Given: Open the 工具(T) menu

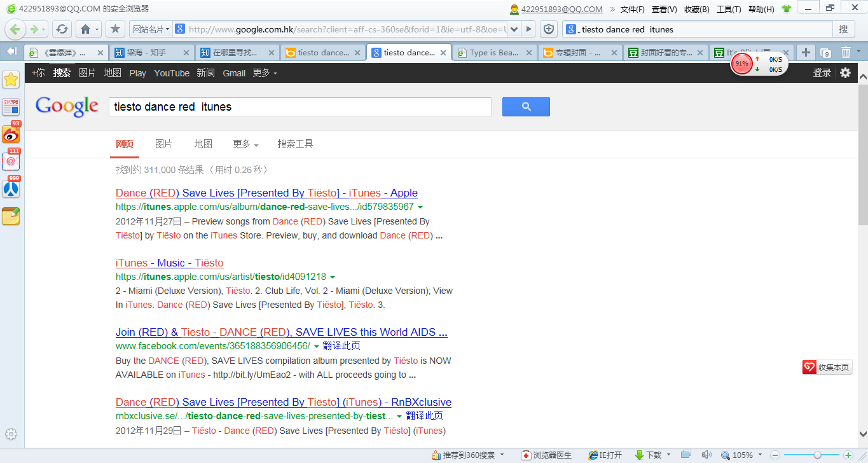Looking at the screenshot, I should pos(729,10).
